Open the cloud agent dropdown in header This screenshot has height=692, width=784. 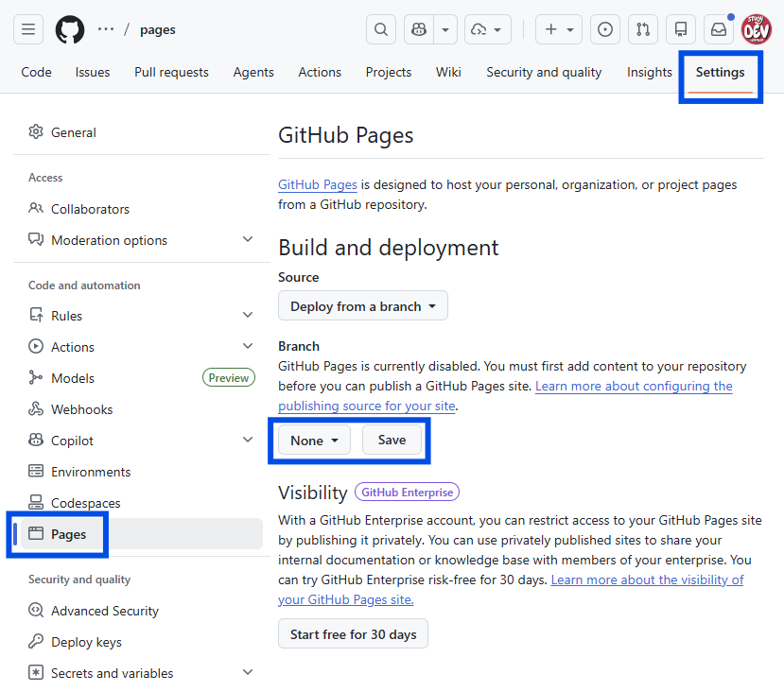coord(487,29)
